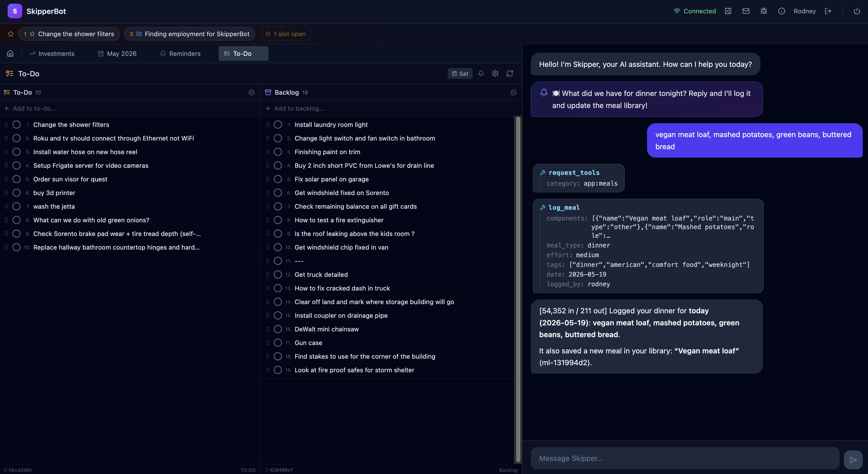Open What can we do with old green onions
Image resolution: width=868 pixels, height=474 pixels.
pyautogui.click(x=91, y=220)
